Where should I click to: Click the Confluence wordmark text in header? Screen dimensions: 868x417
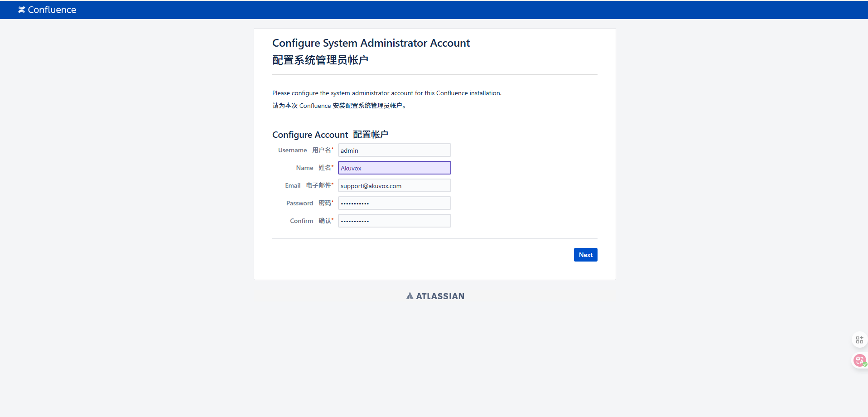[52, 10]
